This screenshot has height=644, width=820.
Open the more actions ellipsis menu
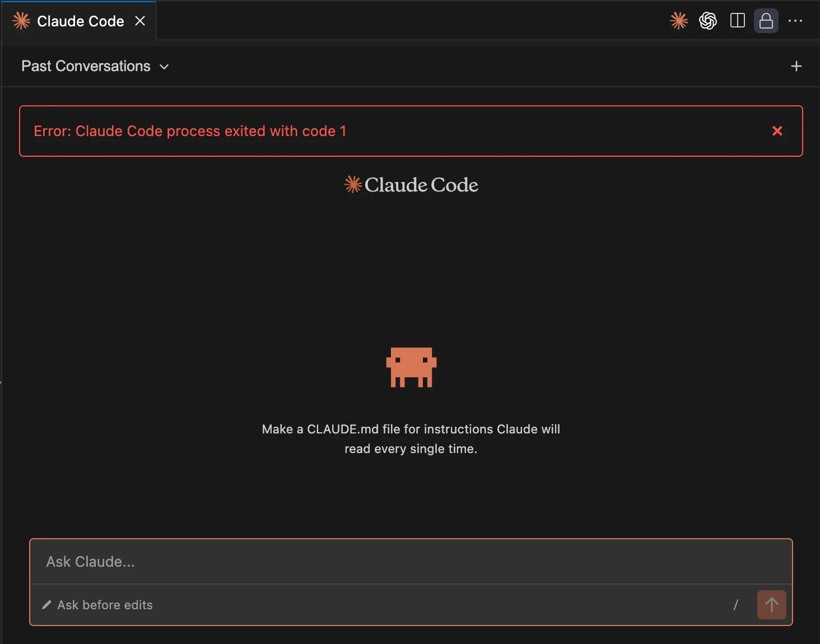pos(795,21)
